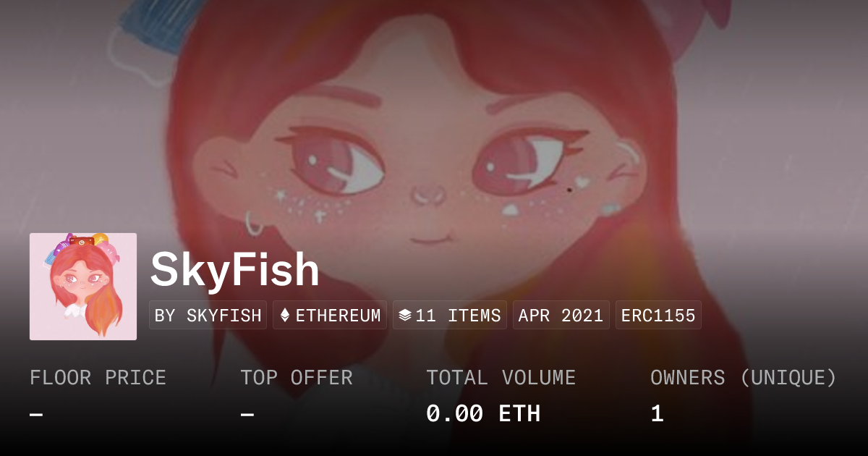
Task: Click the hoop earring in banner art
Action: (253, 223)
